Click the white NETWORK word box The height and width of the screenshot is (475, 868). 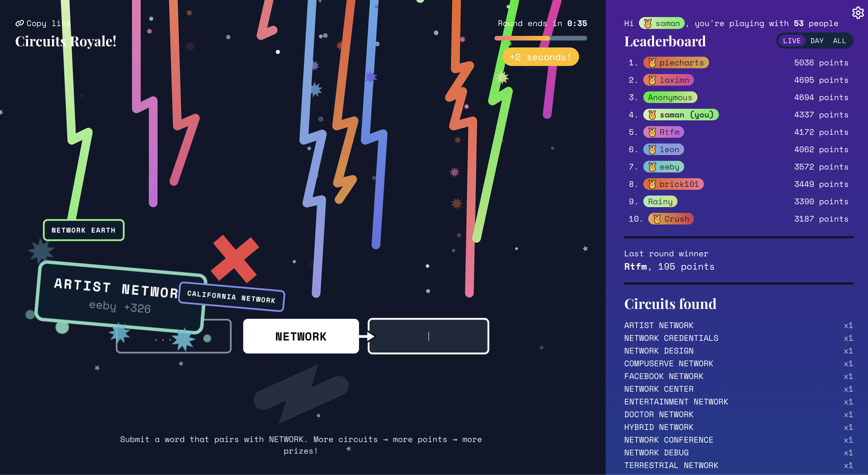(301, 336)
